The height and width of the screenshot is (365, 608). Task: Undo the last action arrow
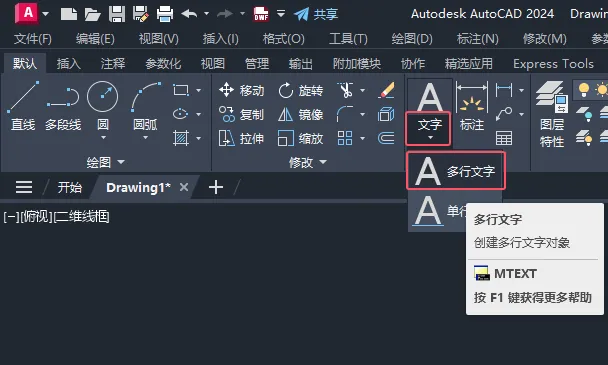pos(189,14)
